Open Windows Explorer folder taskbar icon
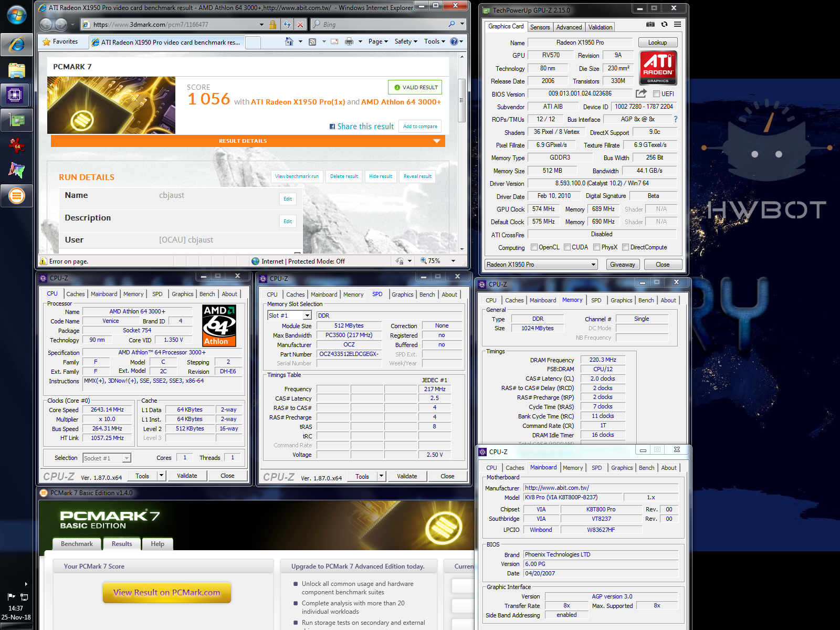The height and width of the screenshot is (630, 840). pos(16,70)
